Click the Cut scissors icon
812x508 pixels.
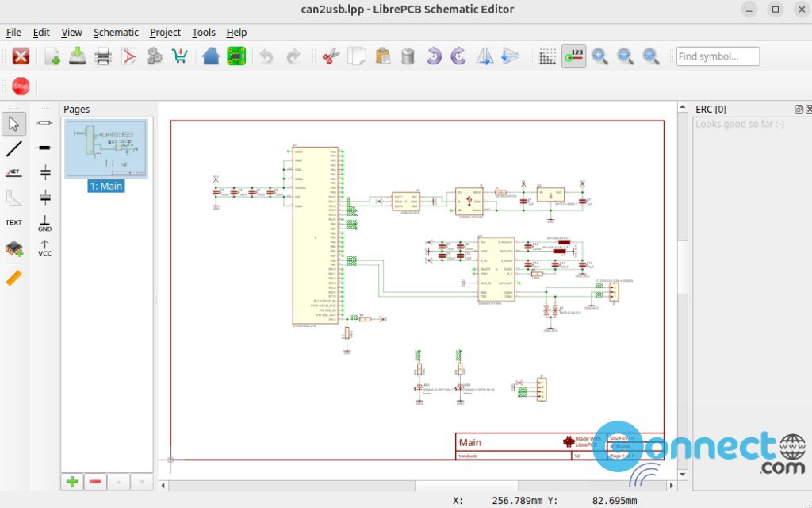pos(331,56)
